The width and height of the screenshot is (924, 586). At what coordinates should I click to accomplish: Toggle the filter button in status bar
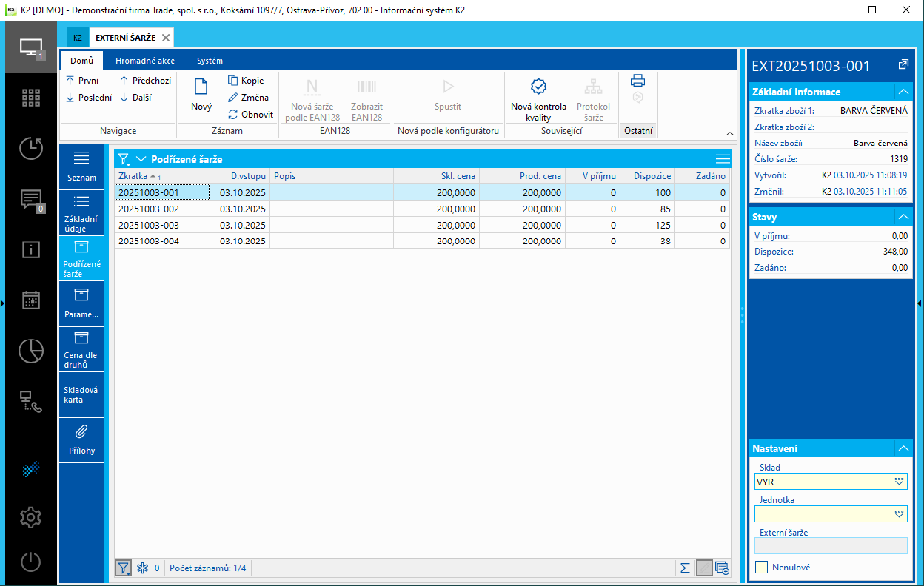pos(122,568)
